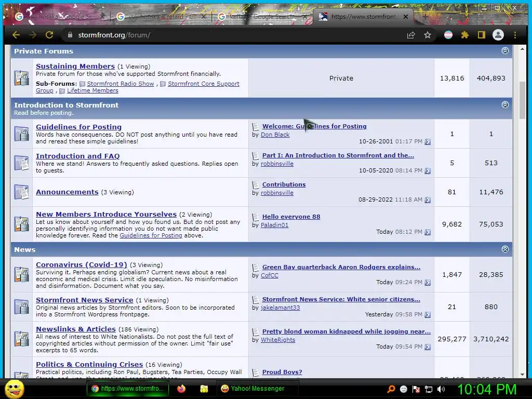Open the Newslinks & Articles forum link
532x399 pixels.
pos(76,329)
